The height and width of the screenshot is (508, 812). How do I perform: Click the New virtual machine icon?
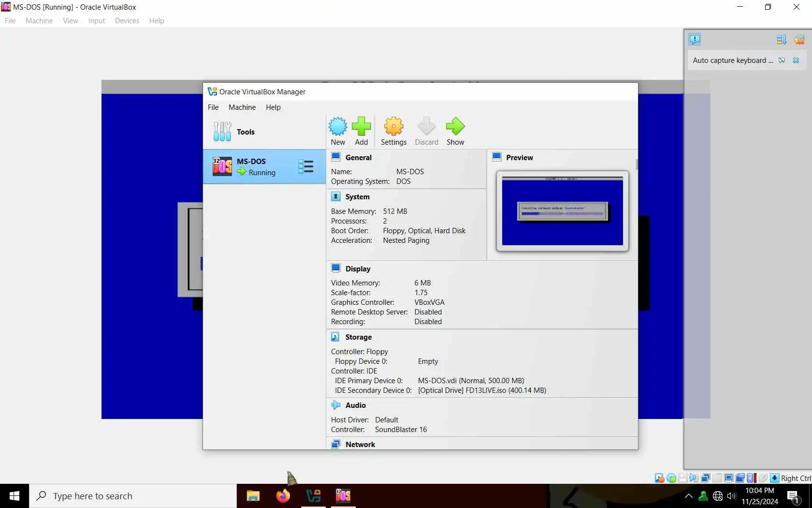point(338,126)
